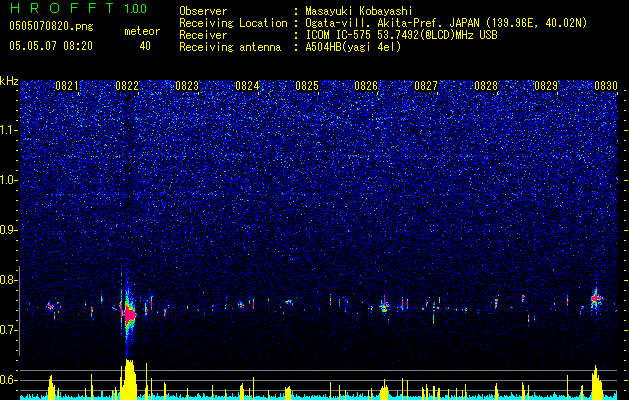Click the 0.9 frequency axis label
The width and height of the screenshot is (629, 400).
click(x=8, y=230)
